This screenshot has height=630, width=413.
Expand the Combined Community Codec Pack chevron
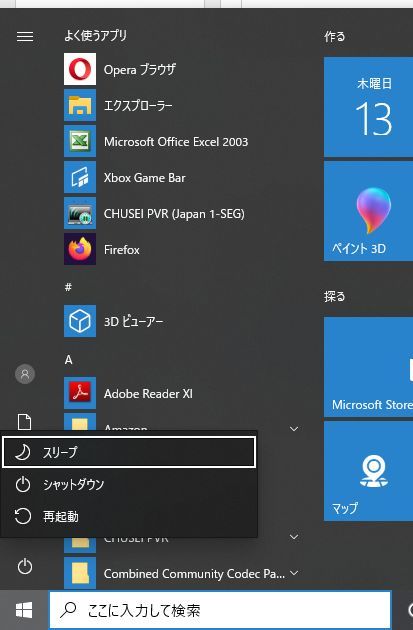click(x=294, y=573)
